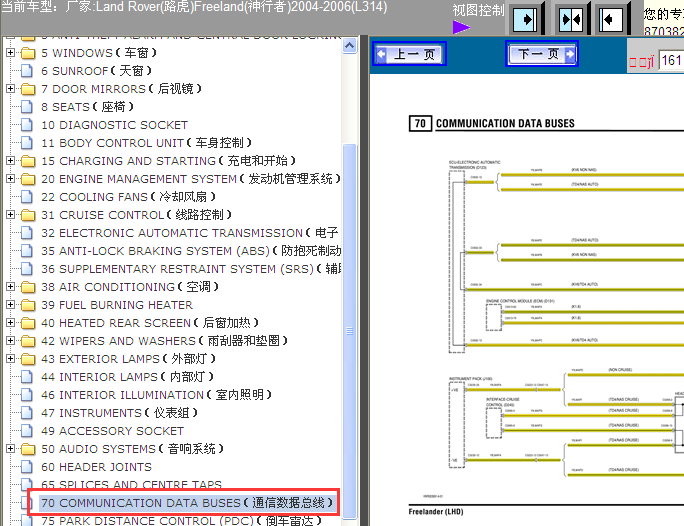Click folder icon for 38 AIR CONDITIONING

pyautogui.click(x=28, y=287)
